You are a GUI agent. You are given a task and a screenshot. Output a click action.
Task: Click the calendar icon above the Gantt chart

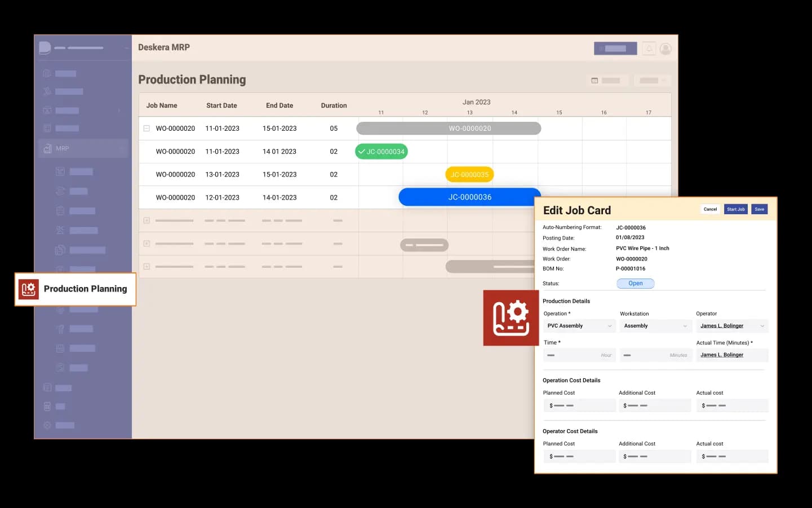point(594,81)
